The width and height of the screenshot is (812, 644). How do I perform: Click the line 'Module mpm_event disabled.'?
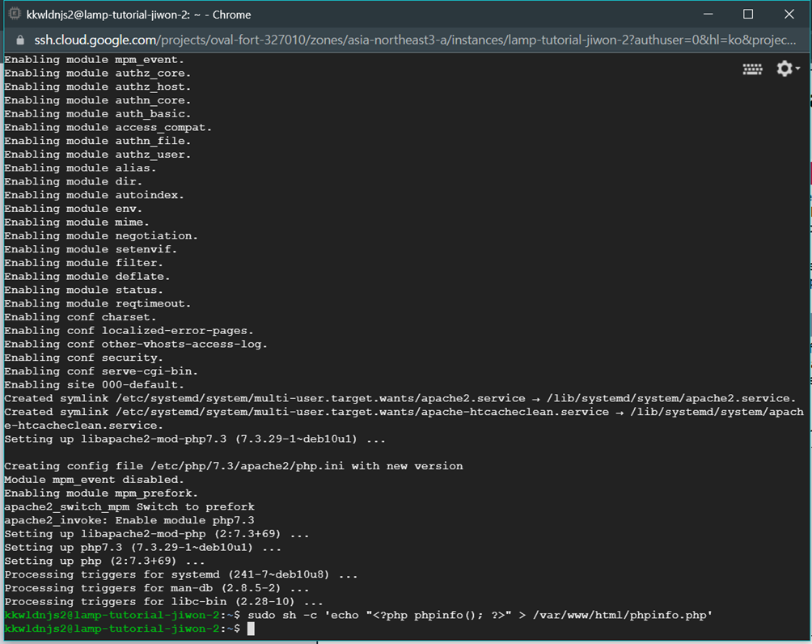click(95, 480)
